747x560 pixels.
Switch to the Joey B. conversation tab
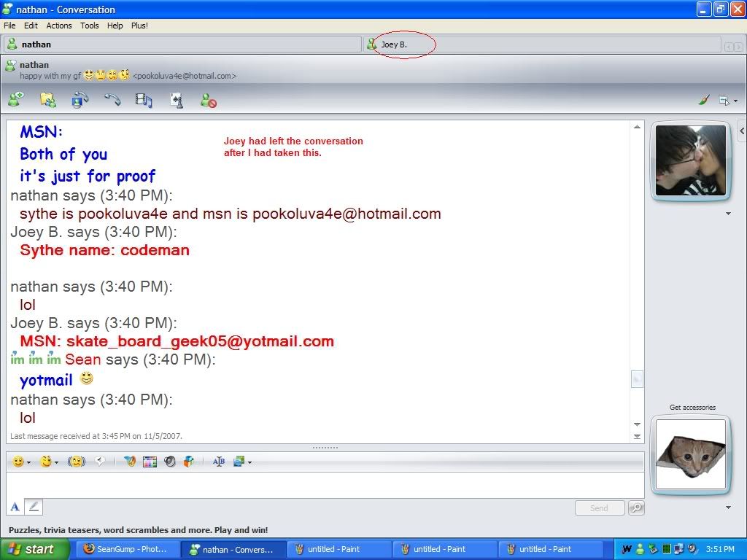542,44
